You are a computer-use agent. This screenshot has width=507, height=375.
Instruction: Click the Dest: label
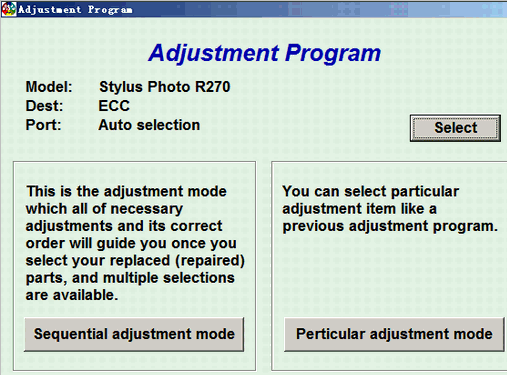click(44, 106)
